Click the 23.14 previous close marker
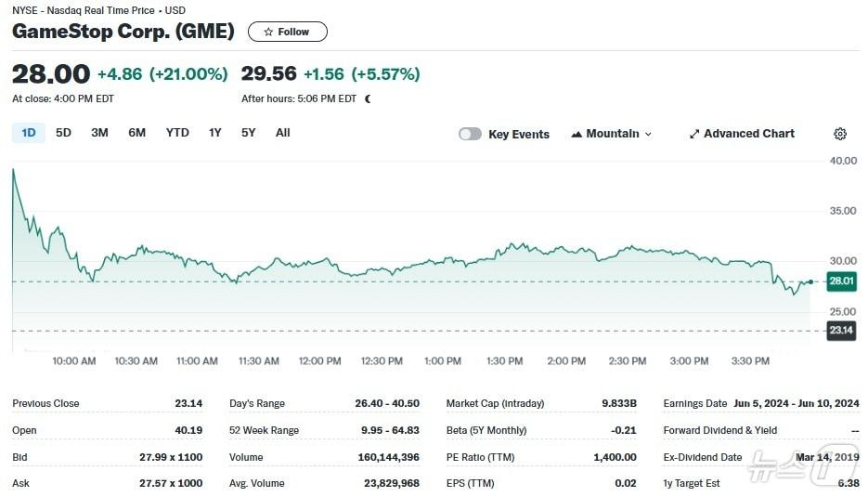Screen dimensions: 868x497 pos(841,331)
